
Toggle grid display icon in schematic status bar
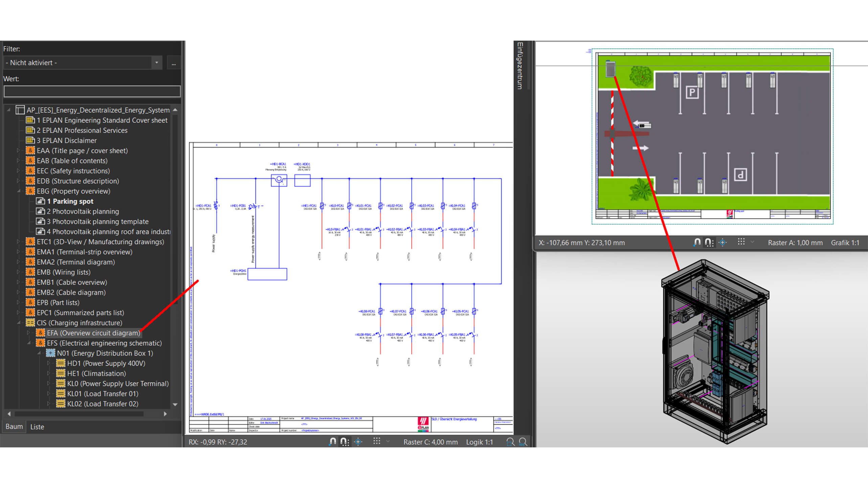click(376, 441)
